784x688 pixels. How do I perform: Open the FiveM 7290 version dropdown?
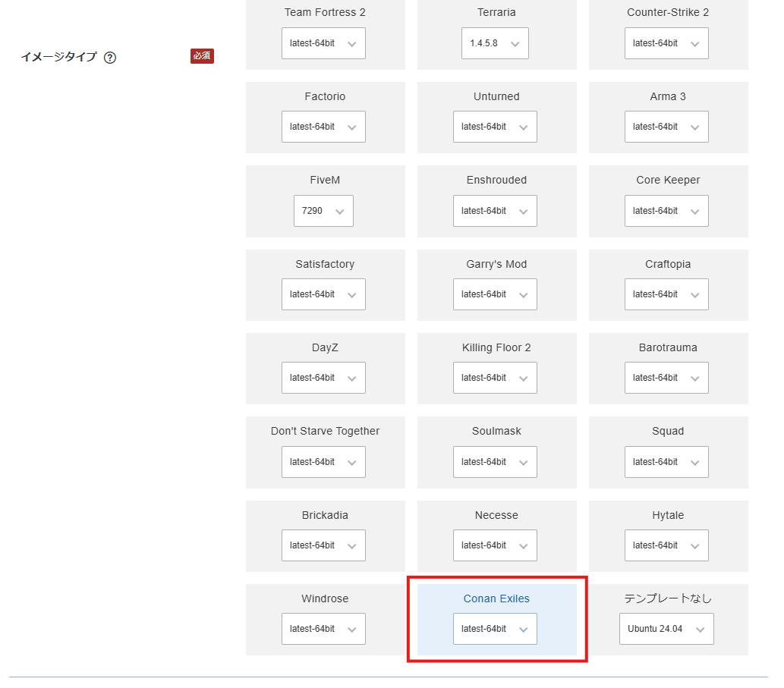point(323,211)
